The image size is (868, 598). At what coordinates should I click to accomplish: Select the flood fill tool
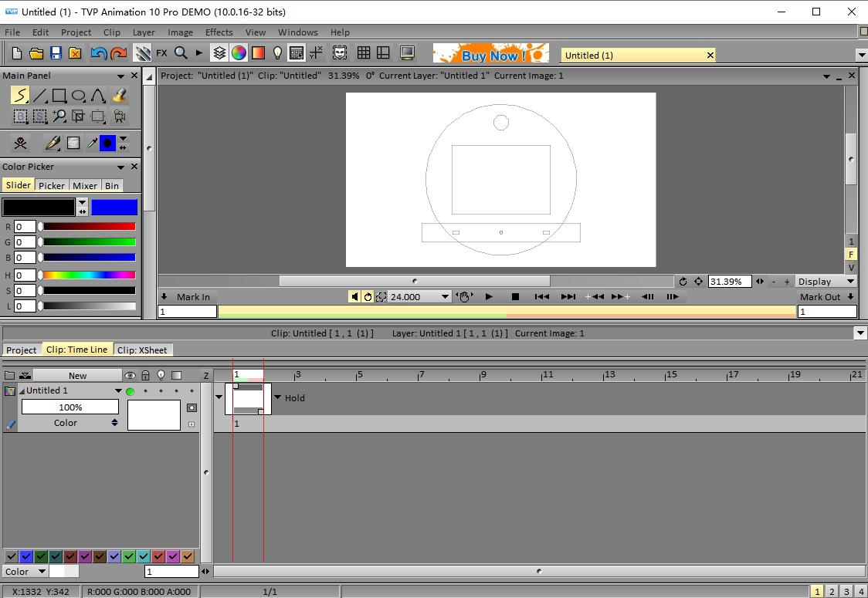118,95
